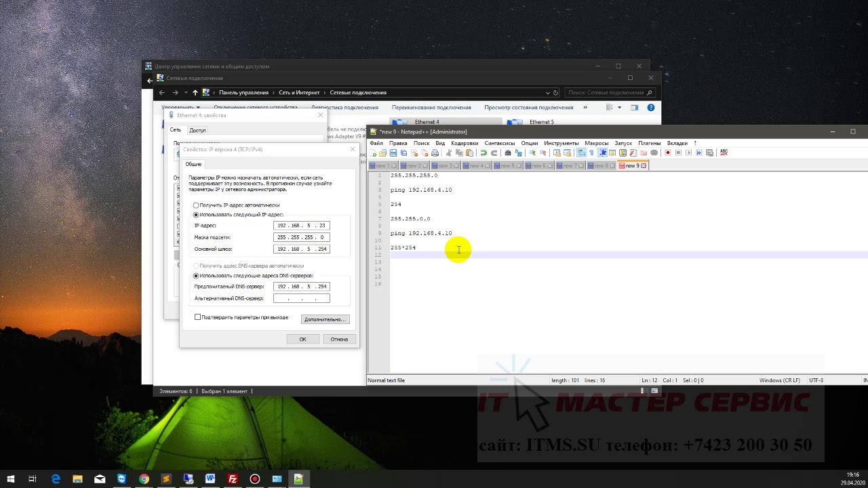Expand the '»' overflow in Explorer command bar
Screen dimensions: 868x488
[x=586, y=107]
